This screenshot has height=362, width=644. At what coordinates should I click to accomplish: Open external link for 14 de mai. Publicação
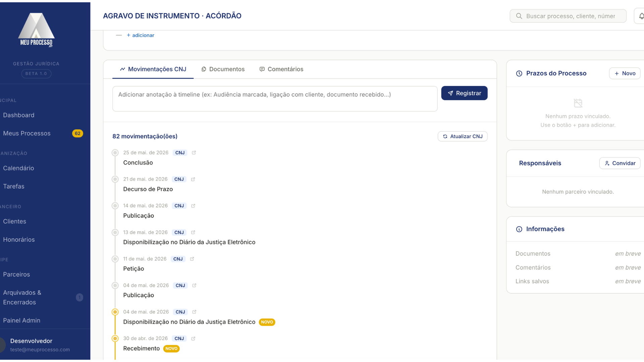[x=193, y=206]
